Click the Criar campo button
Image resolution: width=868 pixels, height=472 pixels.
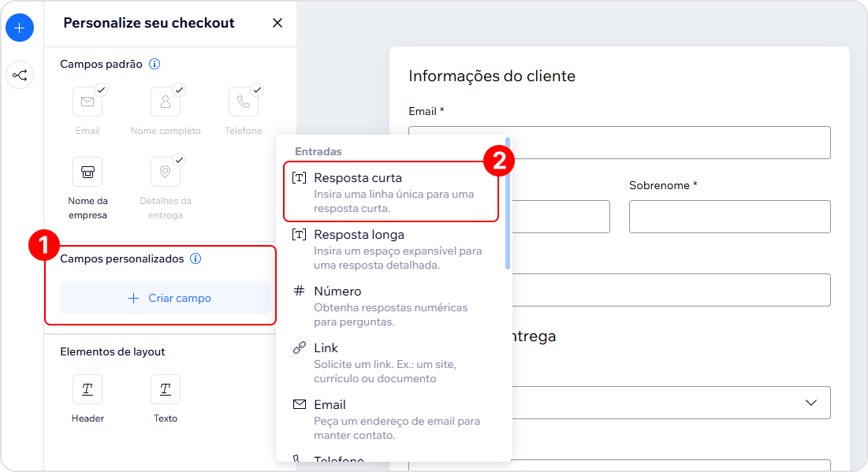pyautogui.click(x=166, y=298)
